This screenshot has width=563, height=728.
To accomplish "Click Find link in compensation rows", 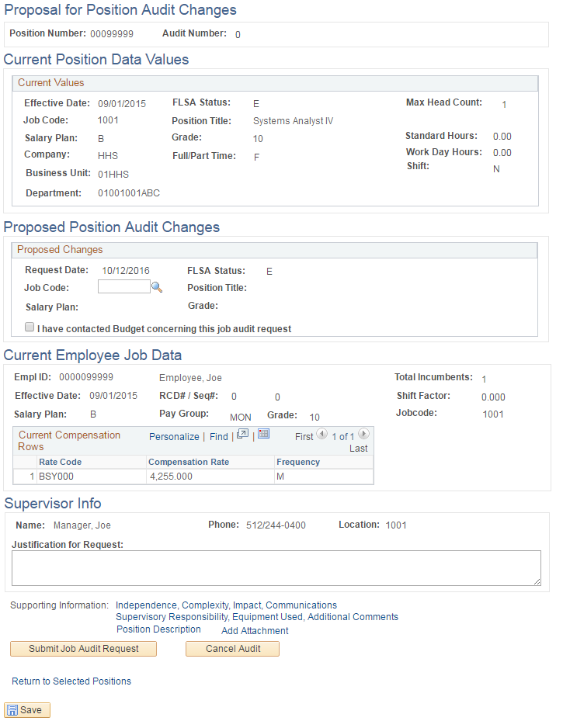I will [219, 437].
